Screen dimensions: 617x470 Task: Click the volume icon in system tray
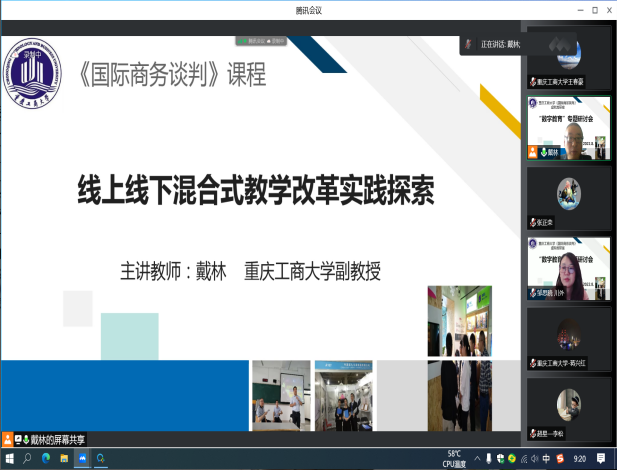[x=535, y=460]
